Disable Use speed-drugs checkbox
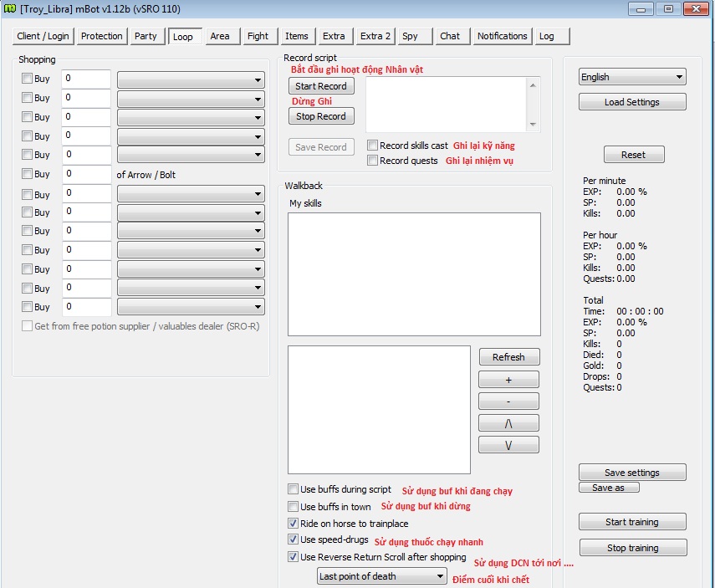Viewport: 715px width, 588px height. click(x=294, y=540)
